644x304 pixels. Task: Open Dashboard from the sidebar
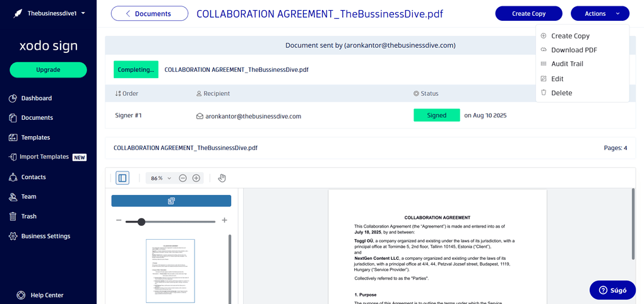(37, 98)
